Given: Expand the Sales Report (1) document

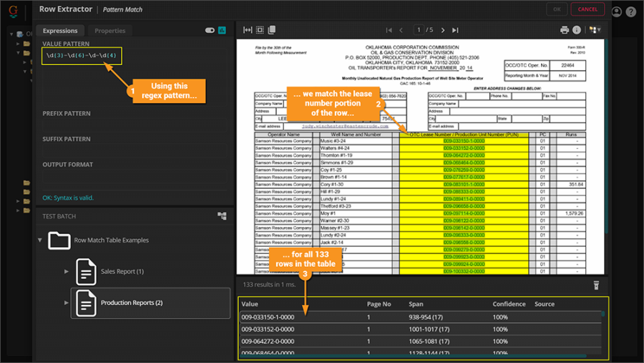Looking at the screenshot, I should point(67,271).
